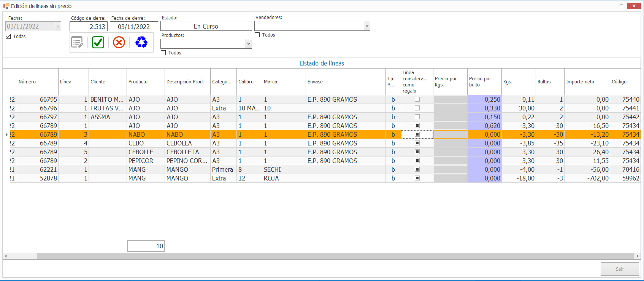
Task: Sort by Número column header
Action: click(27, 82)
